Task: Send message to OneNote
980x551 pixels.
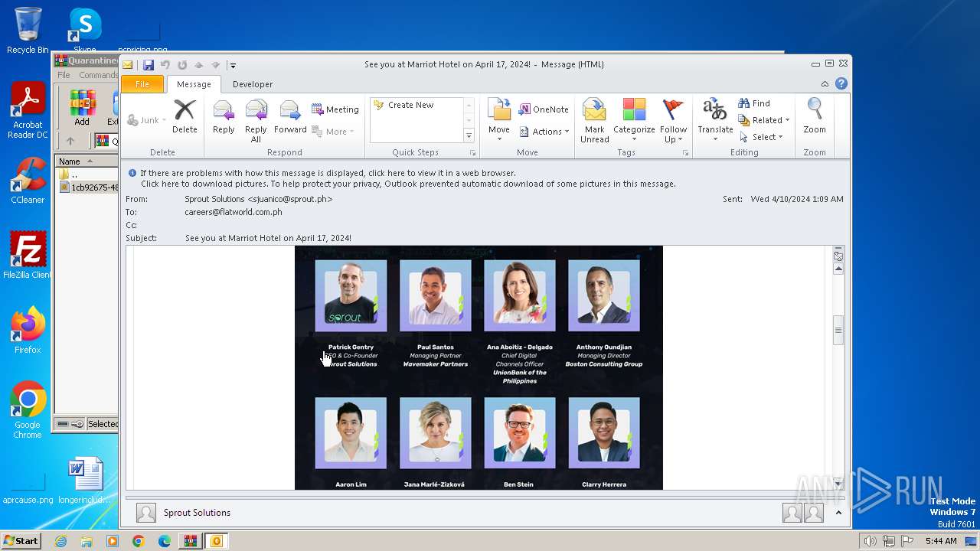Action: point(544,109)
